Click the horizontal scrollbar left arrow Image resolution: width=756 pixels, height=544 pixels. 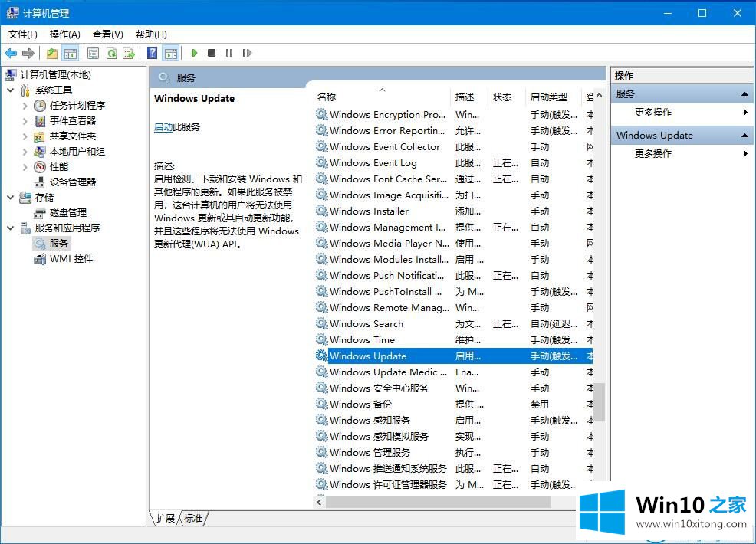(x=319, y=502)
